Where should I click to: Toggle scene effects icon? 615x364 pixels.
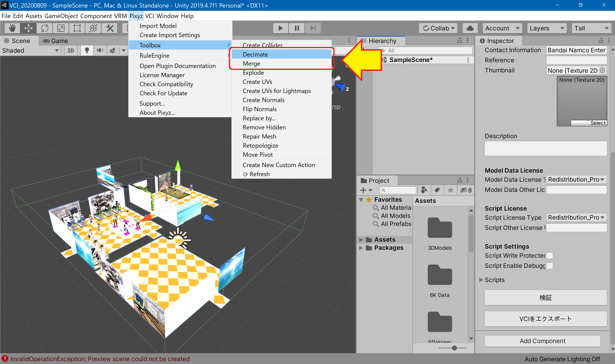113,50
